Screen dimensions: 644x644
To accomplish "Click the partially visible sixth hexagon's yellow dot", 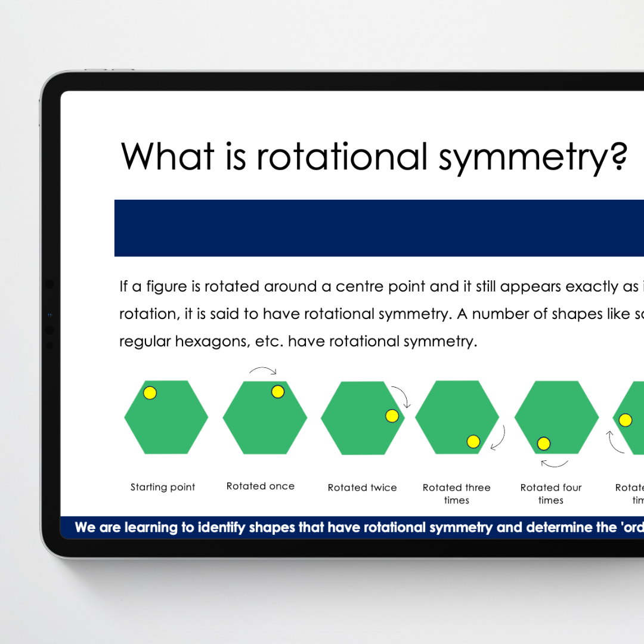I will 625,420.
